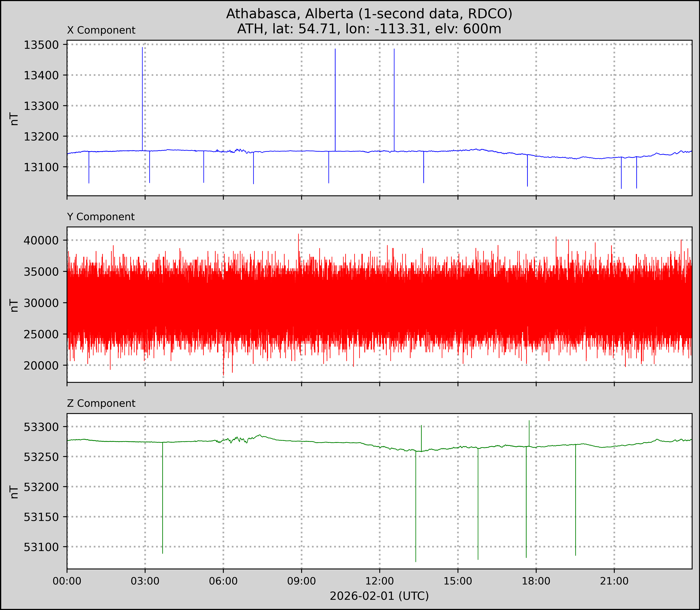Click the 12:00 time axis label
The height and width of the screenshot is (610, 700).
pos(380,581)
